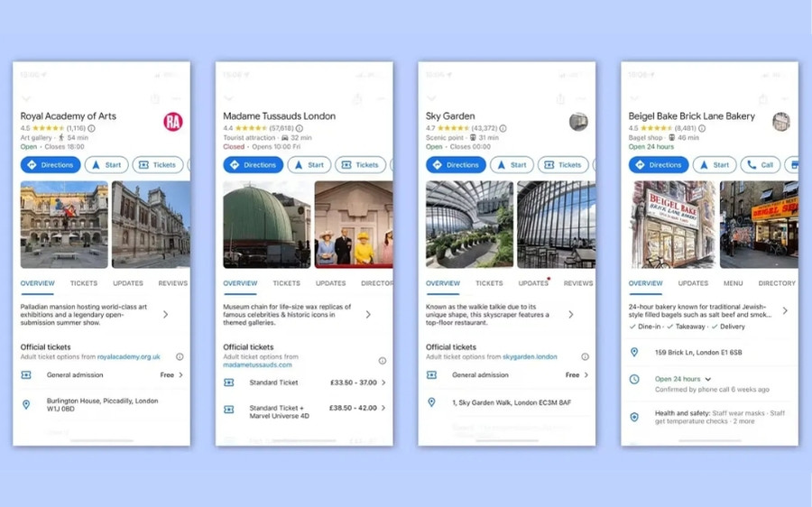The height and width of the screenshot is (507, 812).
Task: Open Royal Academy General admission chevron
Action: click(x=180, y=375)
